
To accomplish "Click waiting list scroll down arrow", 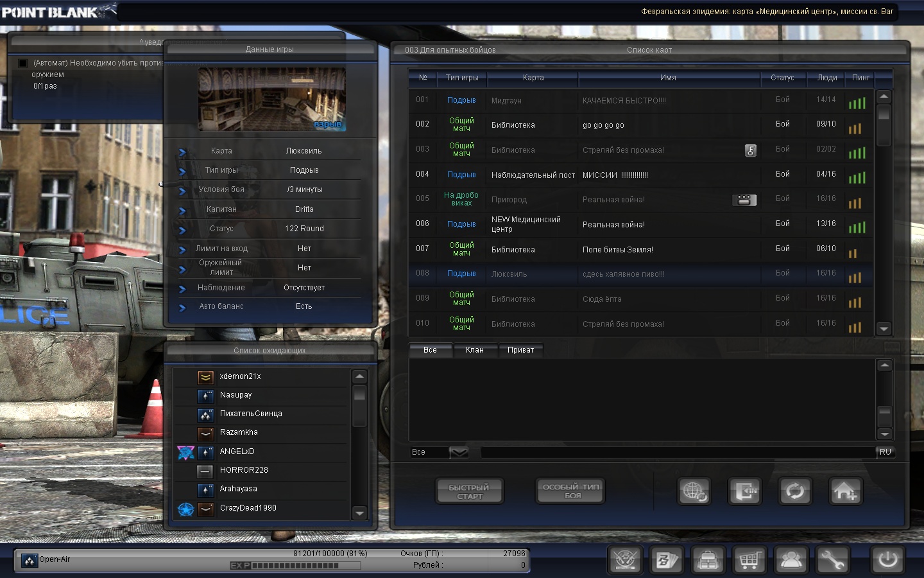I will tap(359, 513).
